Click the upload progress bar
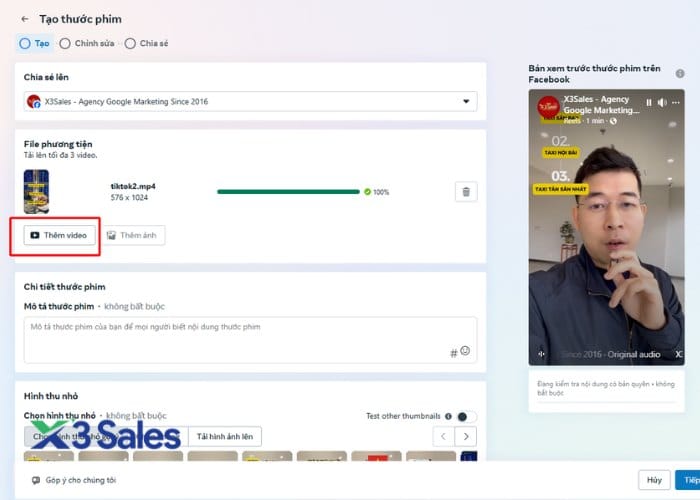700x500 pixels. [x=288, y=192]
